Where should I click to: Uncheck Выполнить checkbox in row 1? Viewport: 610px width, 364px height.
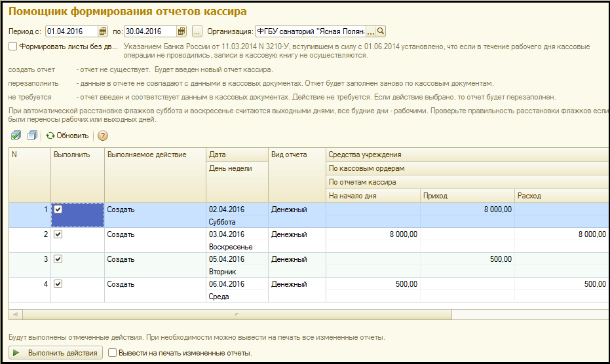click(58, 209)
